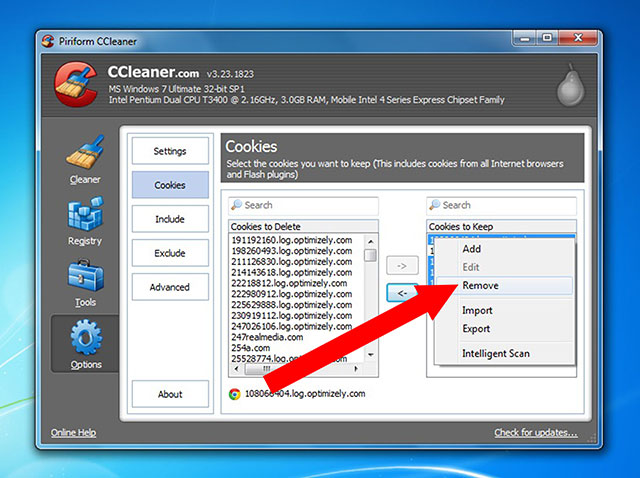Image resolution: width=640 pixels, height=478 pixels.
Task: Choose Add from the context menu
Action: [x=504, y=249]
